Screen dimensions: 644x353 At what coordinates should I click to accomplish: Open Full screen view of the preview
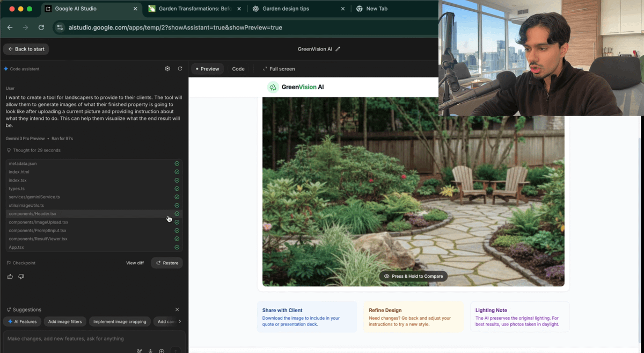coord(279,69)
